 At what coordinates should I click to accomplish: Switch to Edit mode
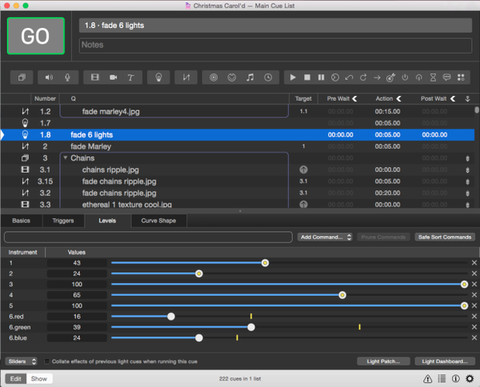tap(16, 379)
